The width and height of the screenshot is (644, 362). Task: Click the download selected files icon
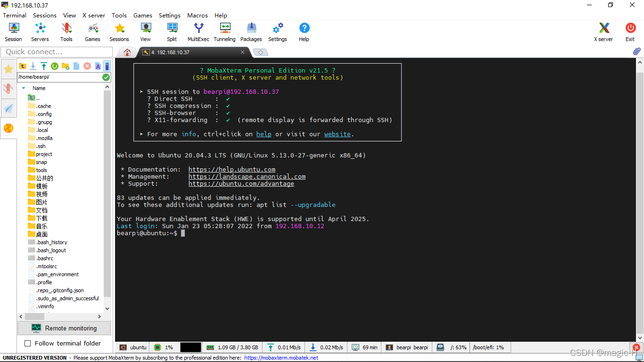33,66
